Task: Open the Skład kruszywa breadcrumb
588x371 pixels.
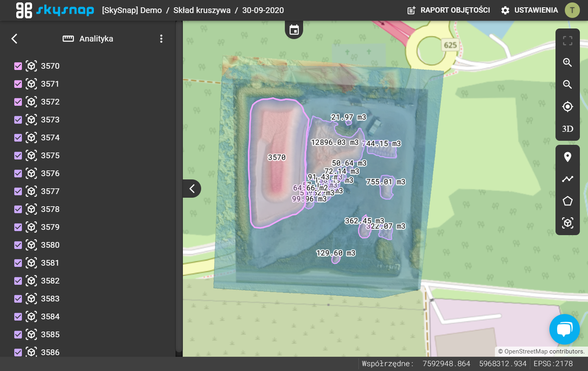Action: [202, 10]
